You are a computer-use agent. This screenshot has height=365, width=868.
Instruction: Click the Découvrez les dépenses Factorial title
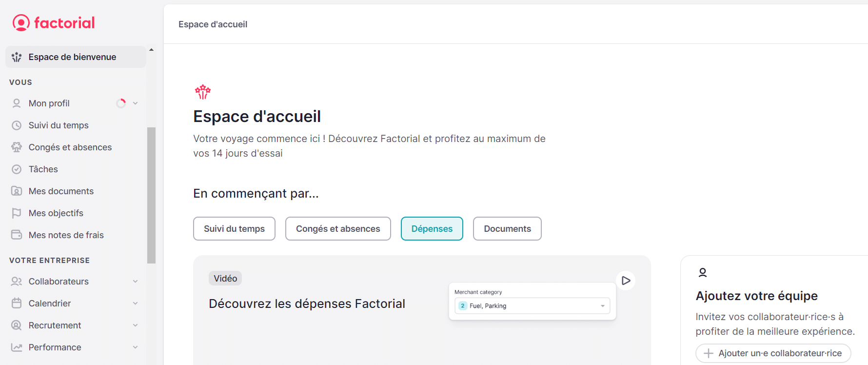(307, 304)
